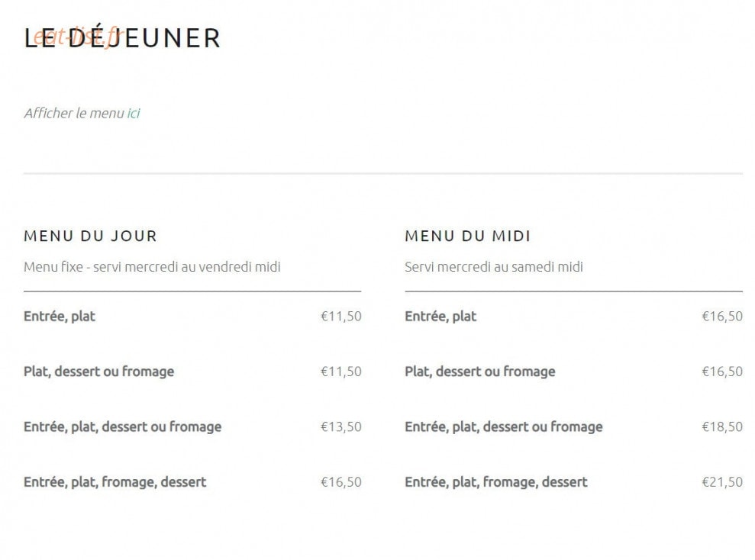Image resolution: width=755 pixels, height=560 pixels.
Task: Click the €16,50 price in Menu du Jour
Action: [341, 482]
